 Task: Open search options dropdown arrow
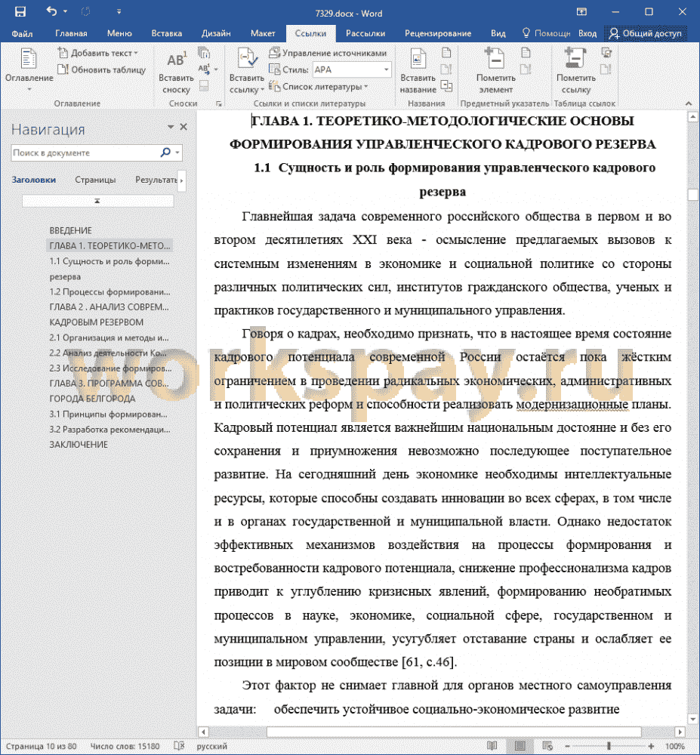177,153
